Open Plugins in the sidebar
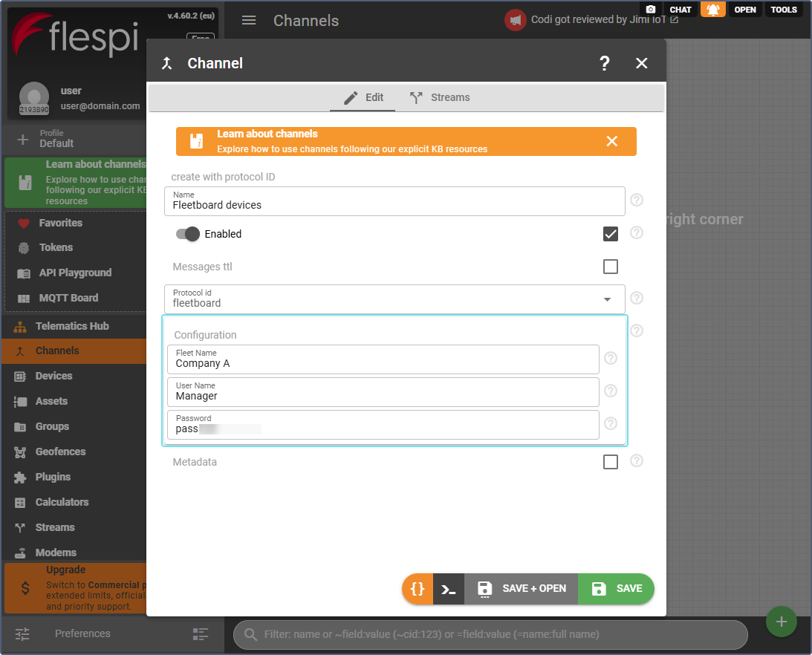 point(74,477)
